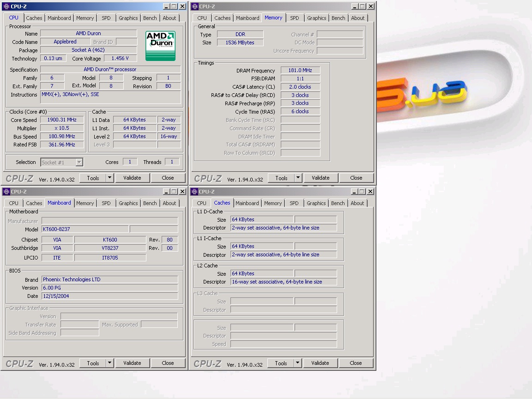Viewport: 532px width, 399px height.
Task: Open the Graphics tab in the Caches window
Action: pos(316,203)
